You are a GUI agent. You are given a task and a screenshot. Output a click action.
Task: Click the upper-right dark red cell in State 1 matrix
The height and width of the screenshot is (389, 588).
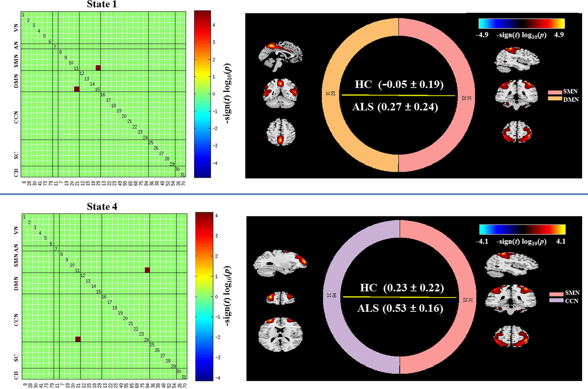(98, 68)
